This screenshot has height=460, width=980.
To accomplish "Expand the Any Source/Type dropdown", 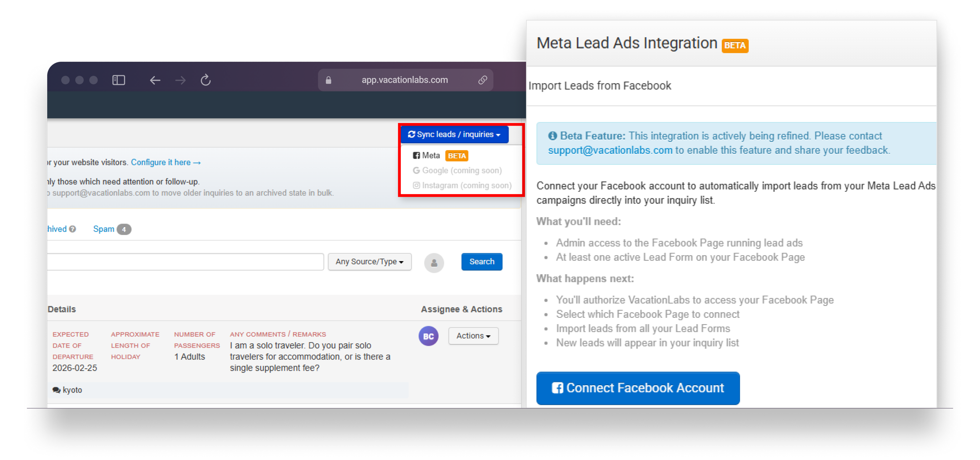I will tap(369, 262).
